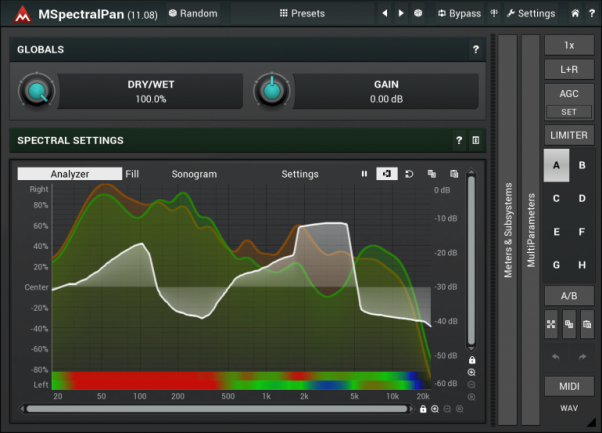
Task: Switch to the Sonogram view
Action: 194,174
